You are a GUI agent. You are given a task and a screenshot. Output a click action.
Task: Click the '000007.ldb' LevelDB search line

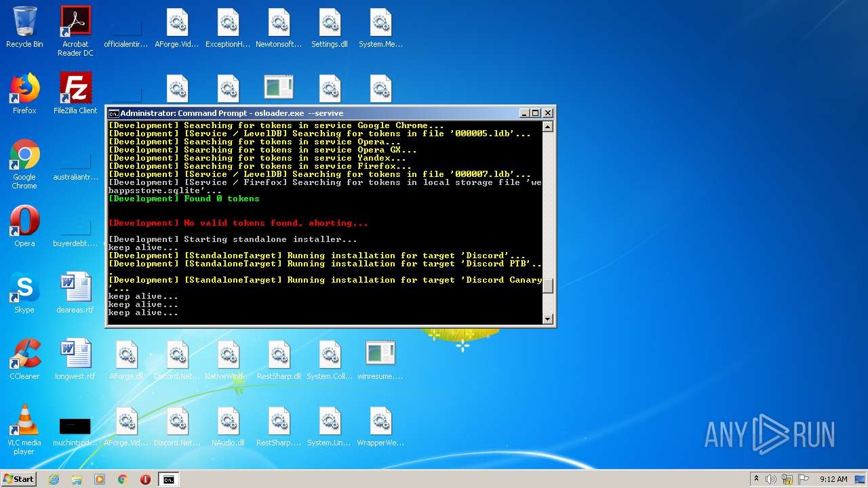tap(319, 174)
